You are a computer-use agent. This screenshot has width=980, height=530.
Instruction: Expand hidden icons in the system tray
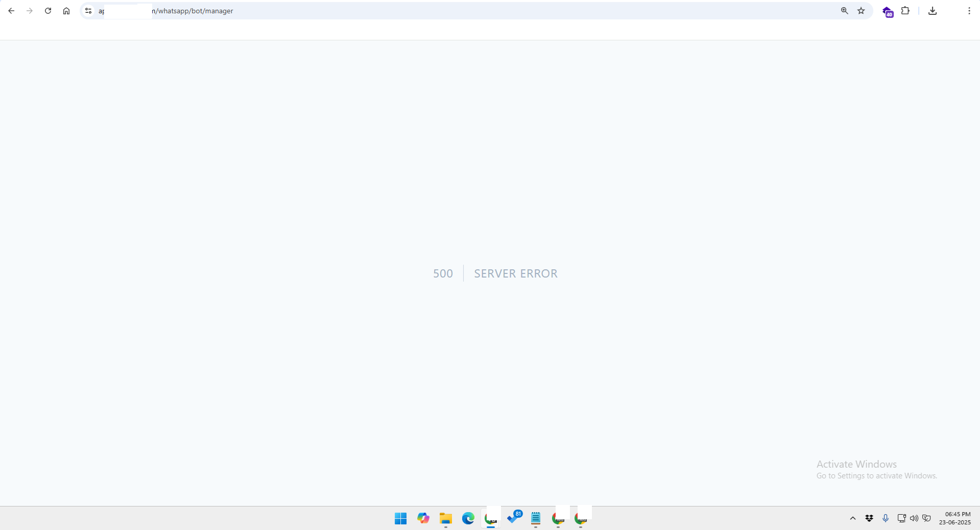[852, 518]
